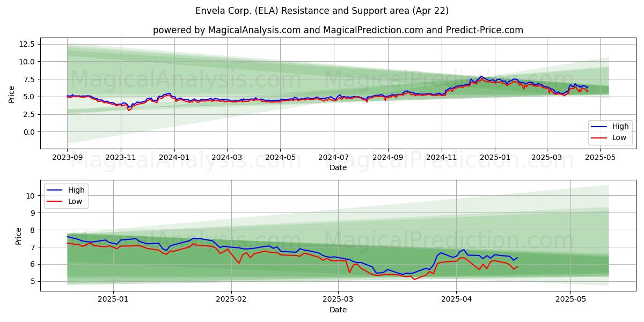Click the '2024-01' tick label
This screenshot has width=644, height=322.
174,157
